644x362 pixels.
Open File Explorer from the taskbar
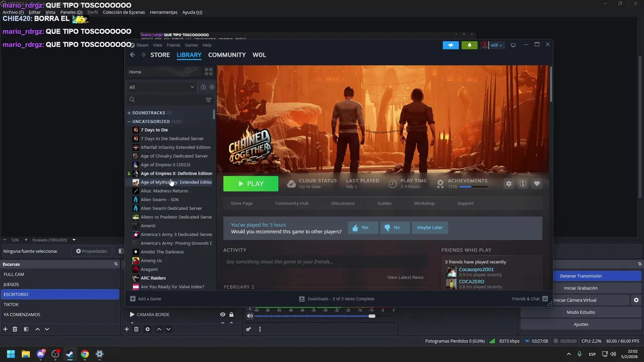(x=26, y=354)
